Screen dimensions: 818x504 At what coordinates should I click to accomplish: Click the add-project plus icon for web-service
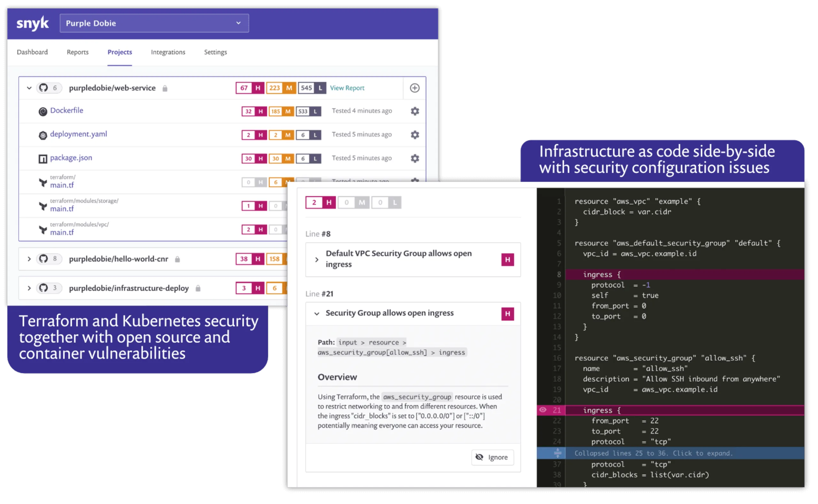click(414, 88)
